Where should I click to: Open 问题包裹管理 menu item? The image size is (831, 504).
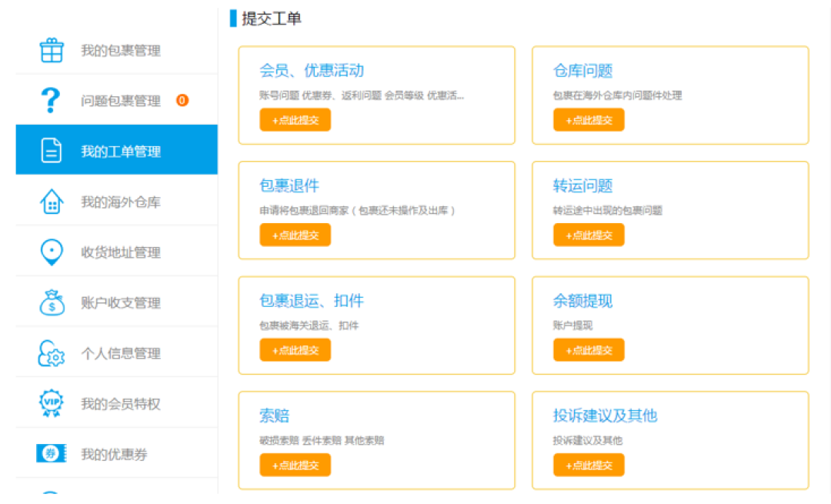point(117,100)
